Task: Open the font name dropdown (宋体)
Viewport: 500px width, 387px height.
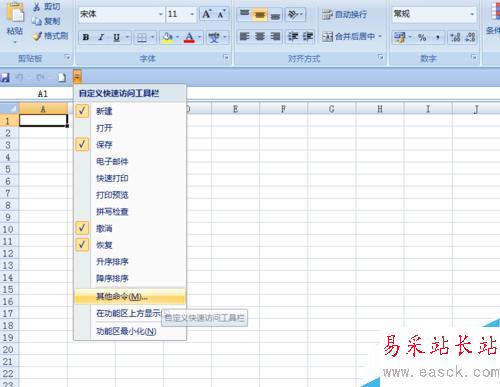Action: (161, 14)
